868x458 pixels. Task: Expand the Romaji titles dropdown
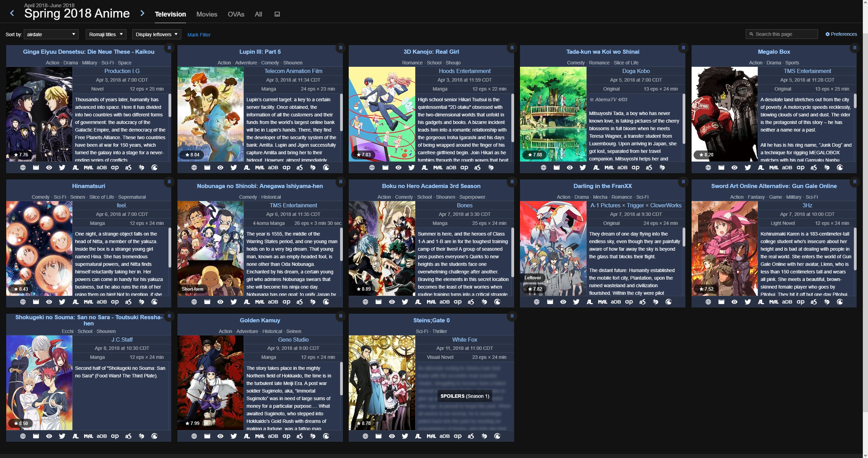[106, 34]
